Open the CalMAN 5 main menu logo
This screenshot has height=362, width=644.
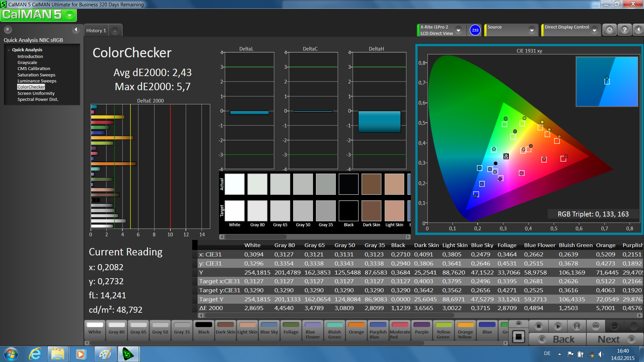tap(38, 15)
